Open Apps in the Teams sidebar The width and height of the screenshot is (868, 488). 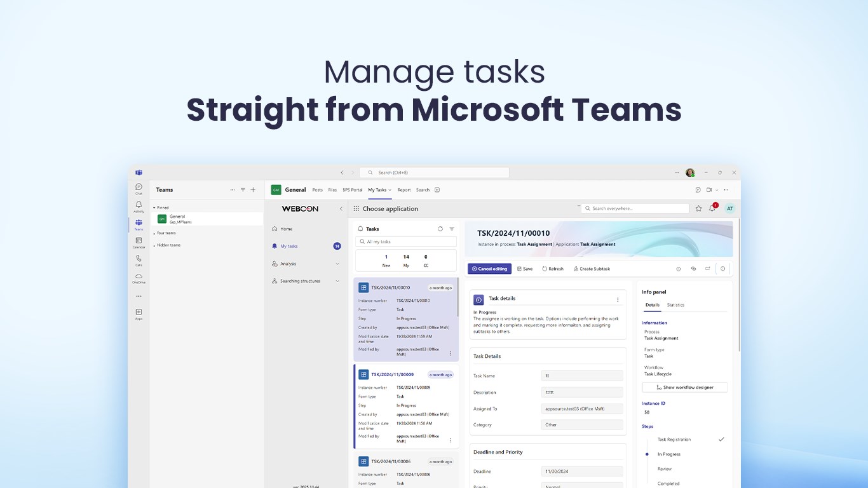tap(139, 314)
